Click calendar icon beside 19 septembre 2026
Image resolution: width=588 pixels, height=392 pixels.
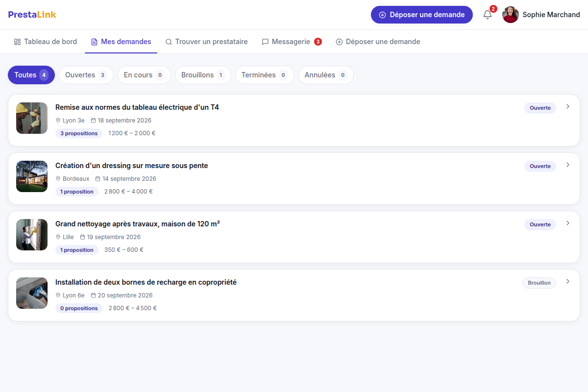(x=83, y=237)
